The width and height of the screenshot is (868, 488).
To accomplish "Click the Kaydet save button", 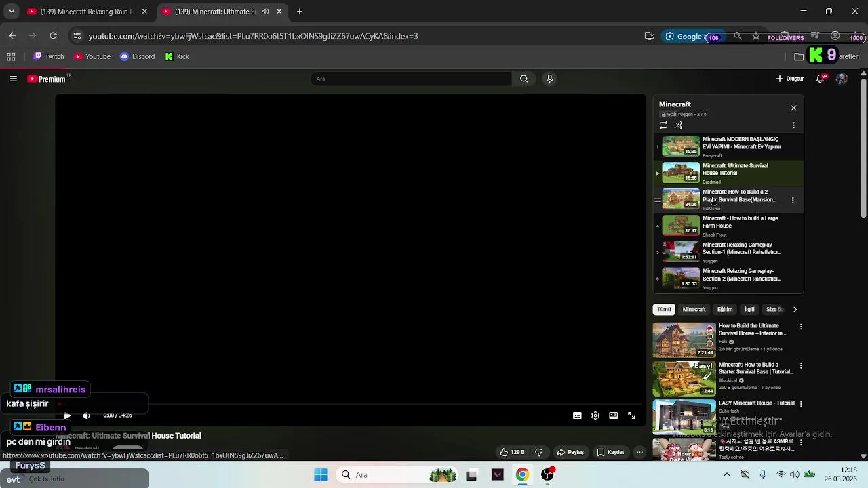I will click(x=610, y=452).
